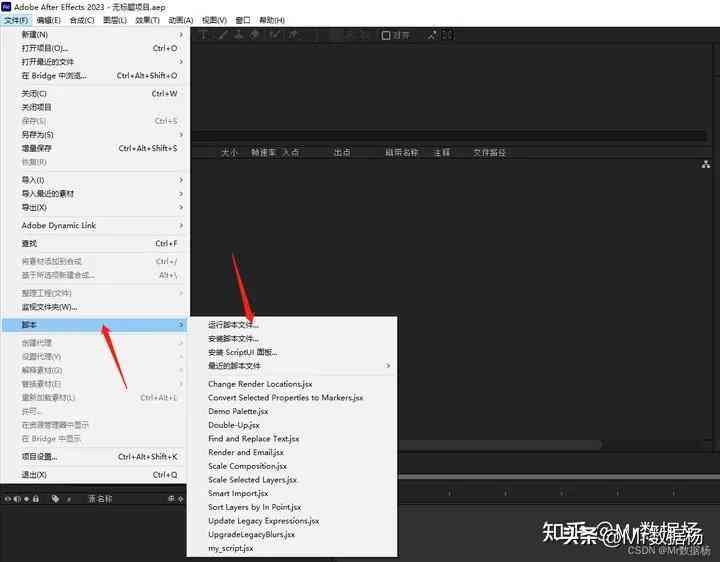Expand the 另存为(S) submenu
The width and height of the screenshot is (720, 562).
[x=95, y=135]
